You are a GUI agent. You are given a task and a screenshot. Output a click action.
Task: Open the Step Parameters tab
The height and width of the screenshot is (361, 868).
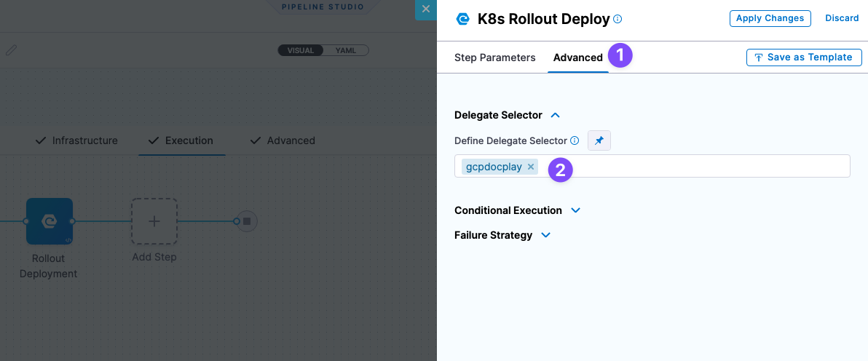point(494,57)
